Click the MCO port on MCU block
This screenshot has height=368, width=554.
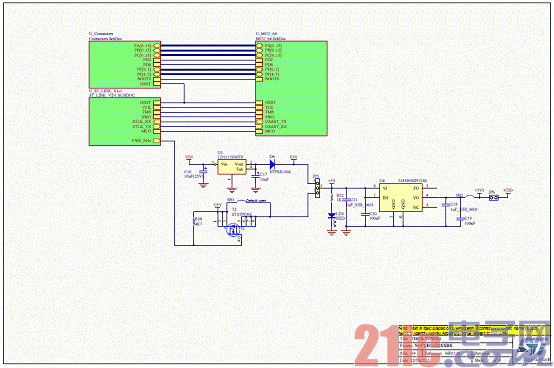[259, 131]
